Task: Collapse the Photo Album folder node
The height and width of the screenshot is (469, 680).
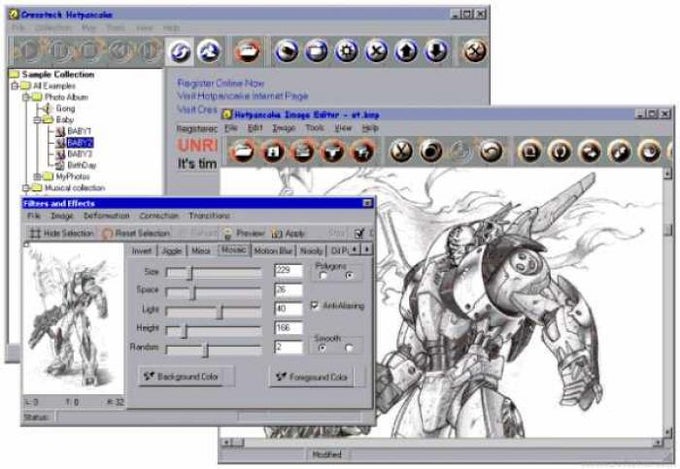Action: 26,97
